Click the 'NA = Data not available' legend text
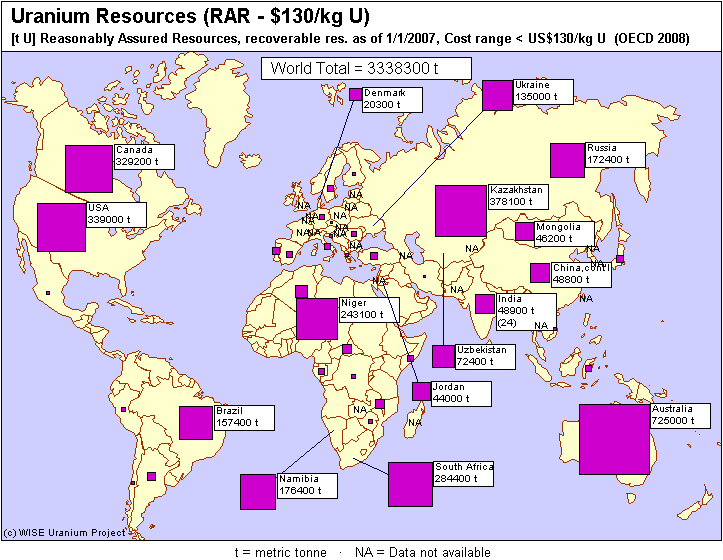 tap(422, 552)
